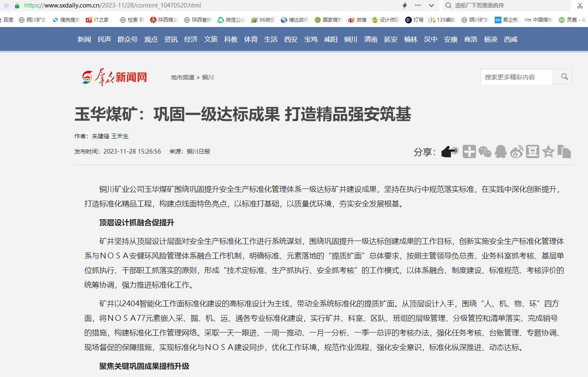Click the 搜索更多精彩内容 search field
Viewport: 588px width, 377px height.
[516, 77]
